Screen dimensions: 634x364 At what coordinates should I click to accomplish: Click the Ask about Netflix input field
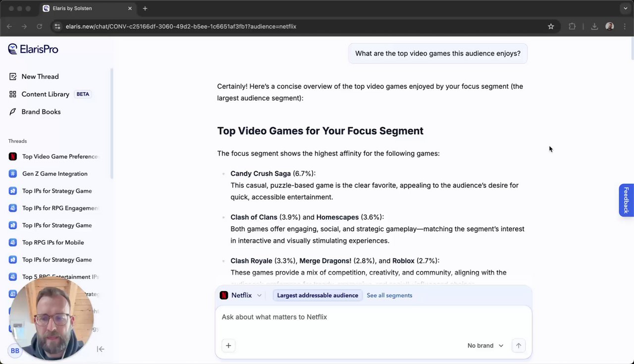coord(373,317)
